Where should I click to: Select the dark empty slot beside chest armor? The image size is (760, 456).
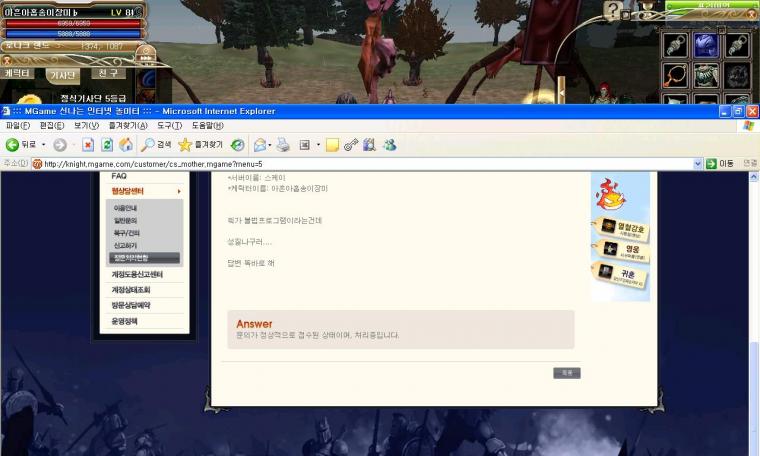[737, 76]
